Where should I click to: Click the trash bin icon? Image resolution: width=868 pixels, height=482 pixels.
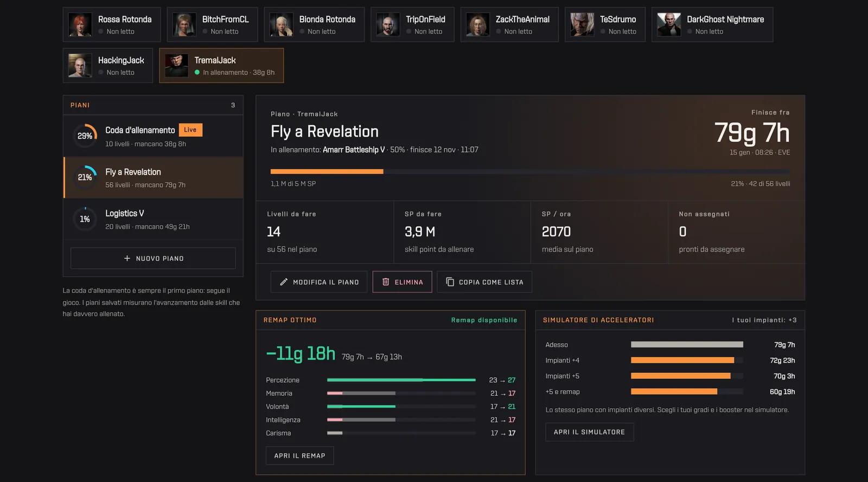pos(386,282)
